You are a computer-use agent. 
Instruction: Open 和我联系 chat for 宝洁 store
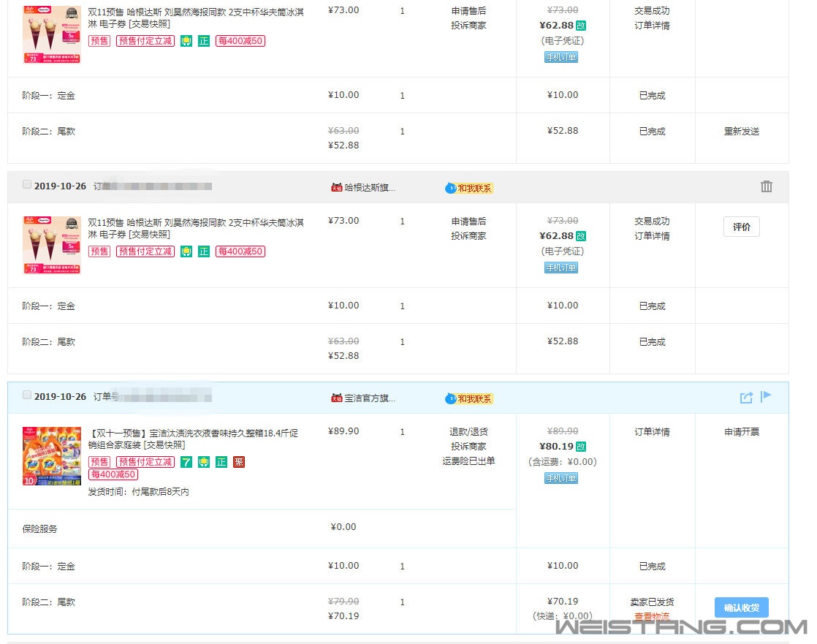(x=469, y=398)
